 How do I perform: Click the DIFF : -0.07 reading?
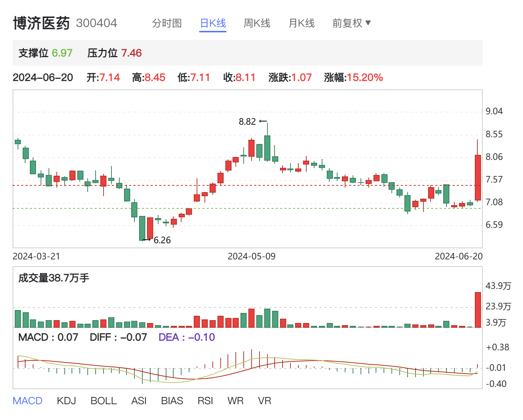(118, 337)
